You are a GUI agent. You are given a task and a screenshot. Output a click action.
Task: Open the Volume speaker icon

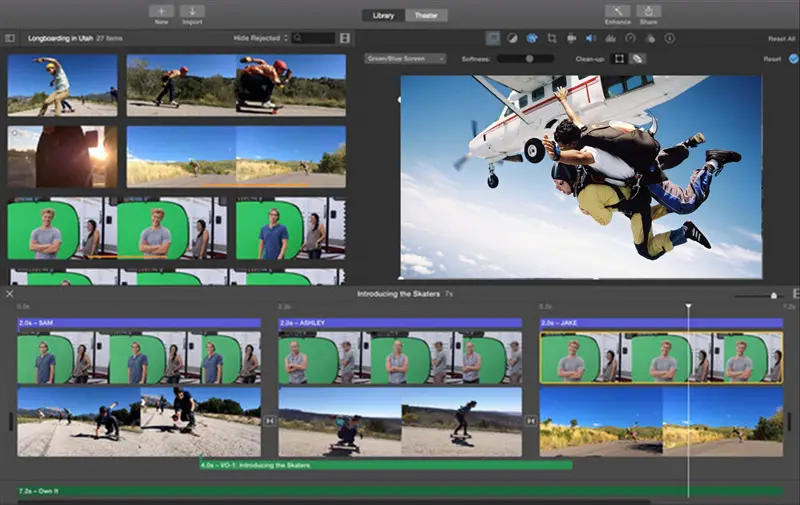590,38
